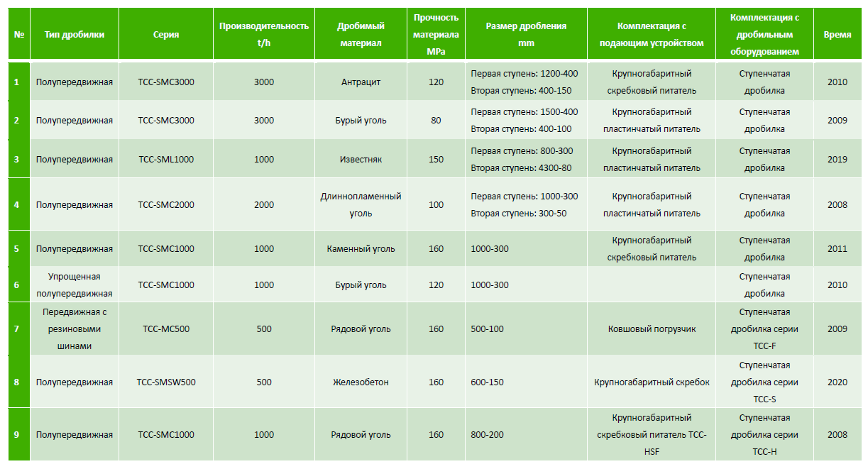Select the "Размер дробления mm" header
The image size is (868, 469).
point(526,35)
